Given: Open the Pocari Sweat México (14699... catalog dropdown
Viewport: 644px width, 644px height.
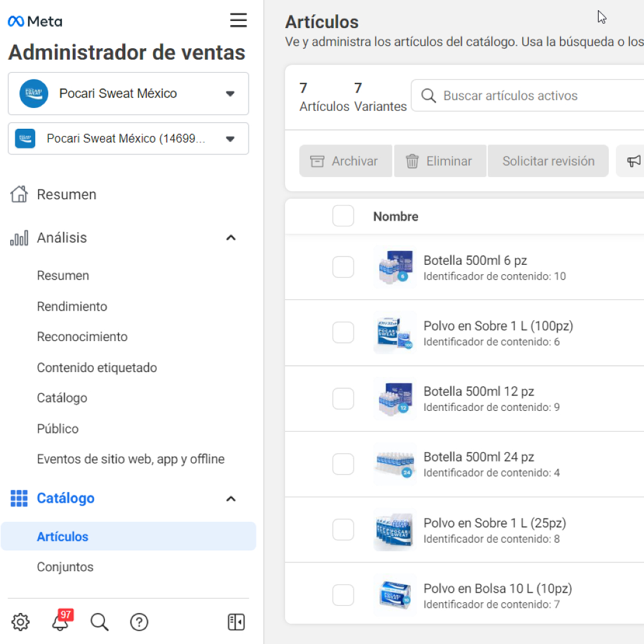Looking at the screenshot, I should (x=128, y=138).
